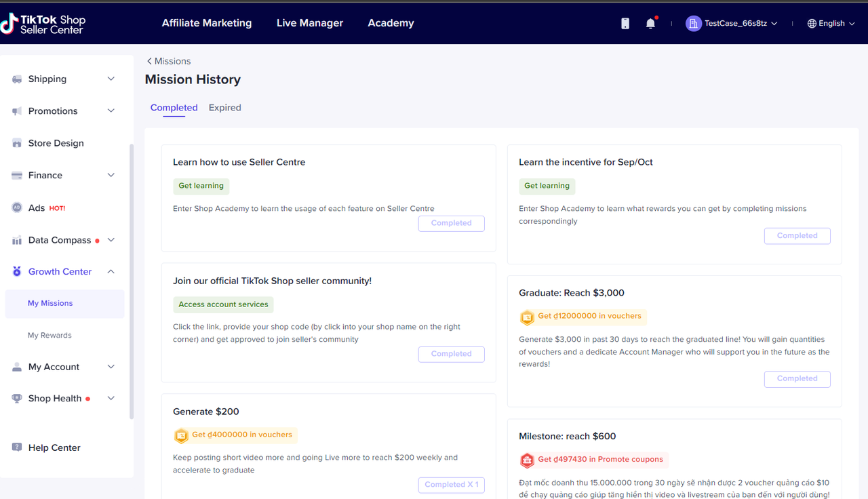
Task: Click the Ads icon in sidebar
Action: [x=17, y=207]
